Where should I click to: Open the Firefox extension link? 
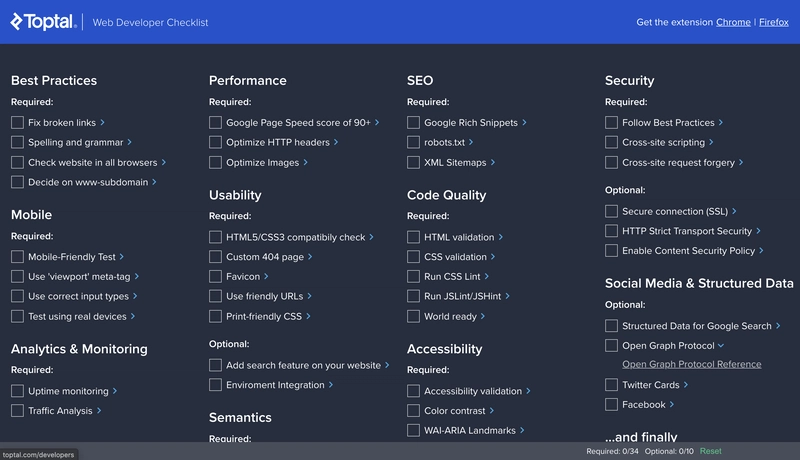[x=773, y=22]
